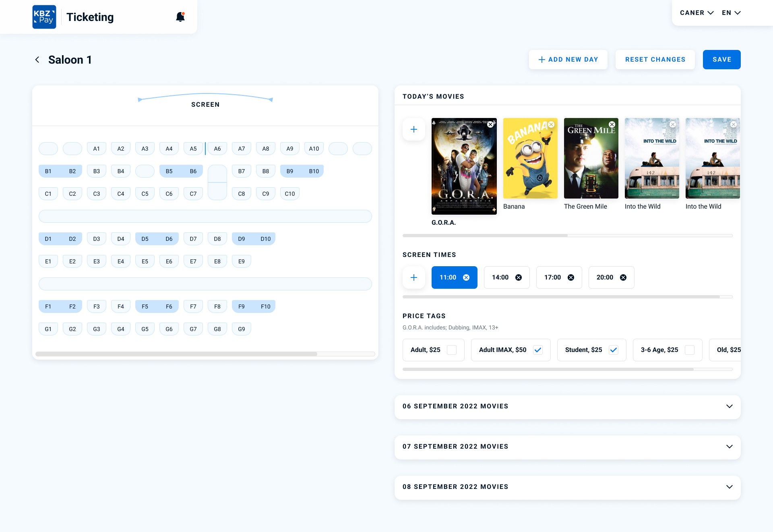Click the plus icon to add a screen time
Screen dimensions: 773x532
413,277
